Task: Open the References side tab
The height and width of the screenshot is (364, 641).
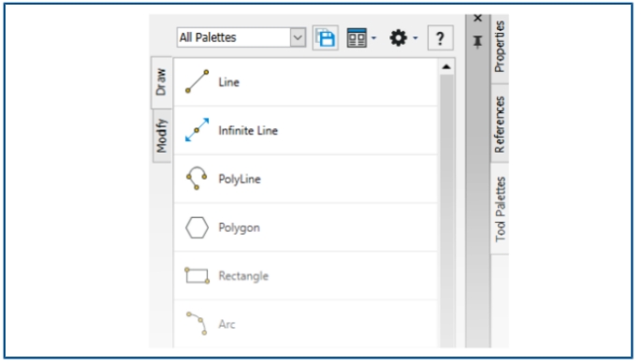Action: [500, 124]
